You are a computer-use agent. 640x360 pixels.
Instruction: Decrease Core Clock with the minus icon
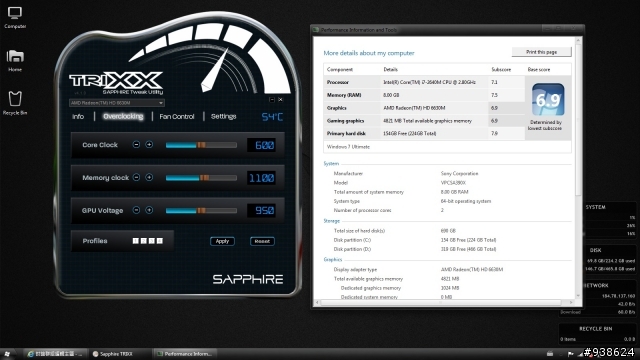point(136,144)
